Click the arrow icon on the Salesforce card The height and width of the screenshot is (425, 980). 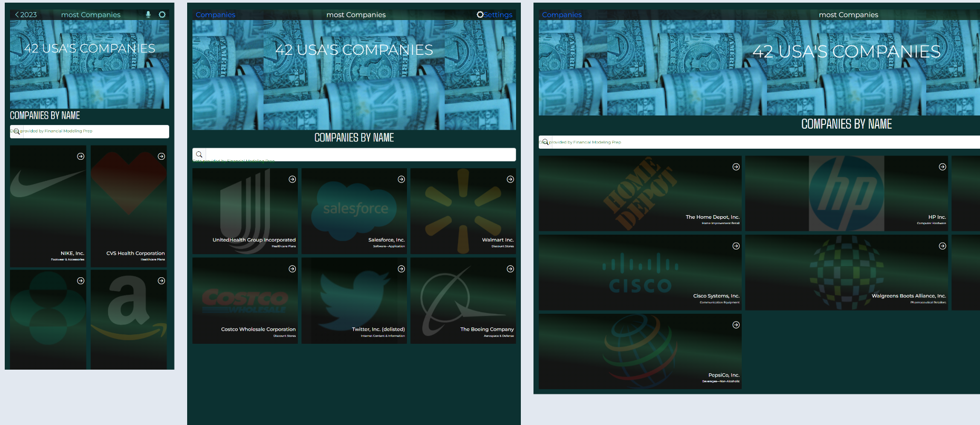[x=401, y=179]
